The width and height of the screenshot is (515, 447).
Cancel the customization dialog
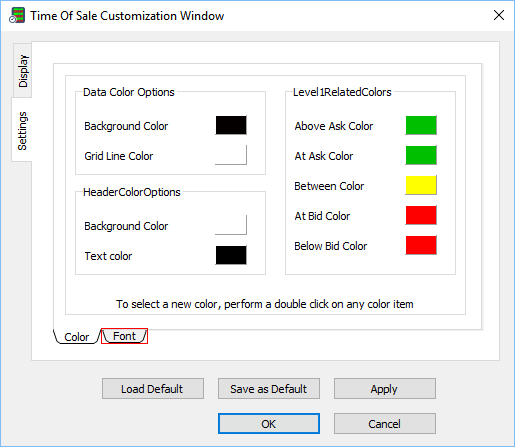385,424
